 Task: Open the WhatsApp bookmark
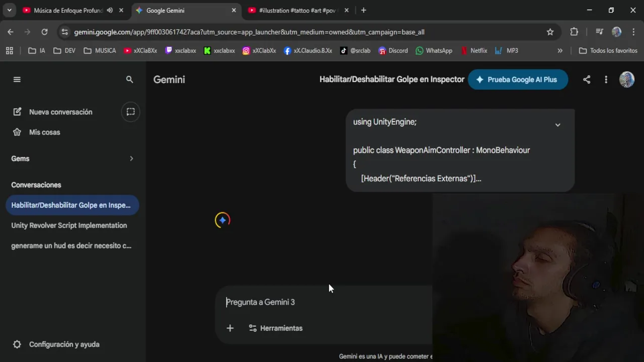coord(434,50)
